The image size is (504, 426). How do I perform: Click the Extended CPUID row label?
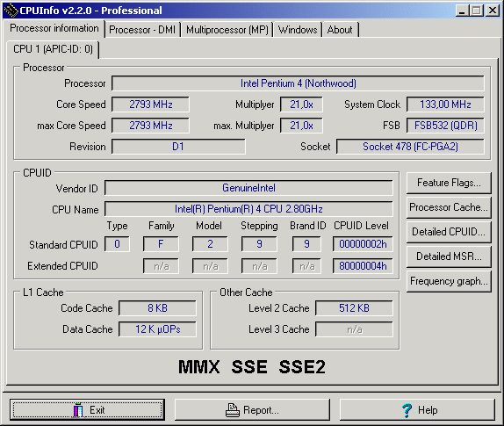[x=62, y=266]
